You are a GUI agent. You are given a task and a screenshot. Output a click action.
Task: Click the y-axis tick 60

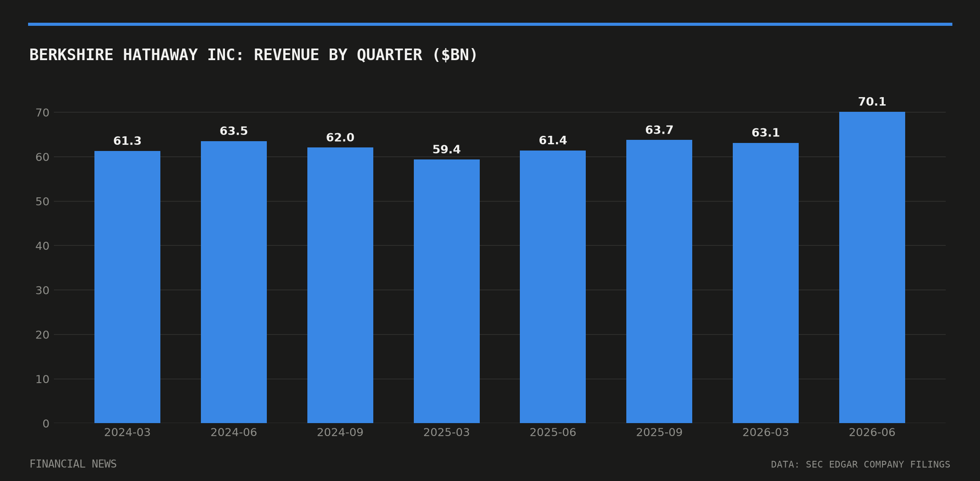42,157
